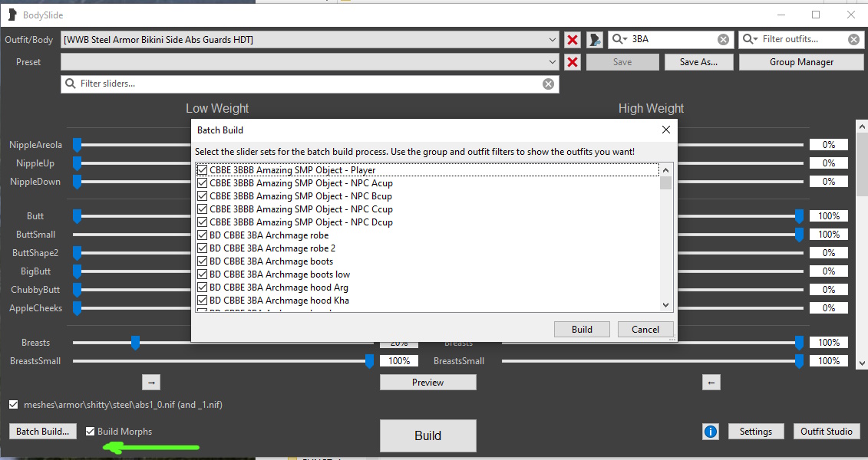Select BD CBBE 3BA Archmage robe 2 entry
Screen dimensions: 868x460
click(x=272, y=248)
